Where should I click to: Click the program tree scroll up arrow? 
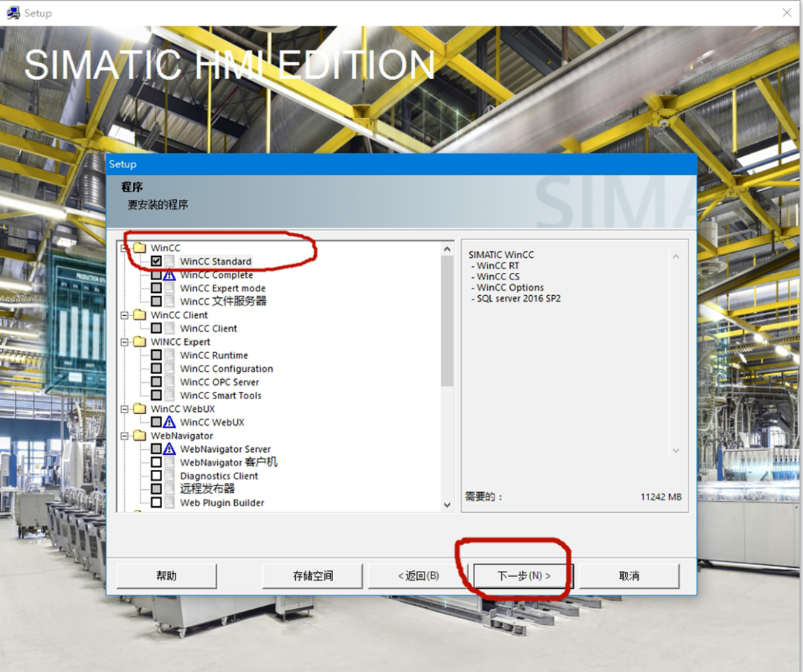click(447, 249)
